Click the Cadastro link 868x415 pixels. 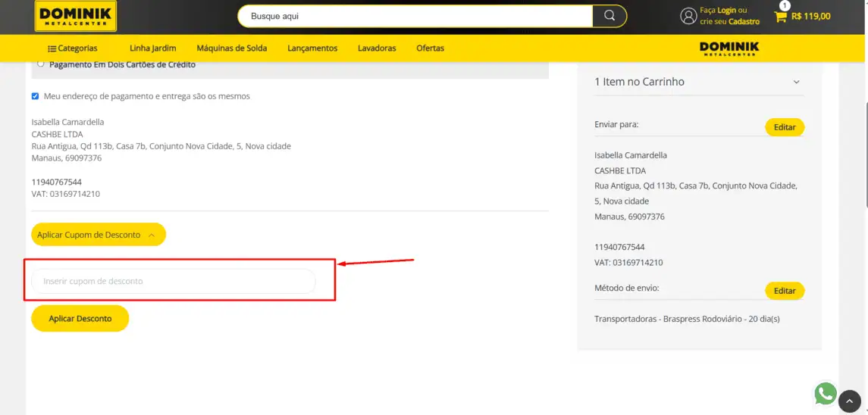[744, 21]
